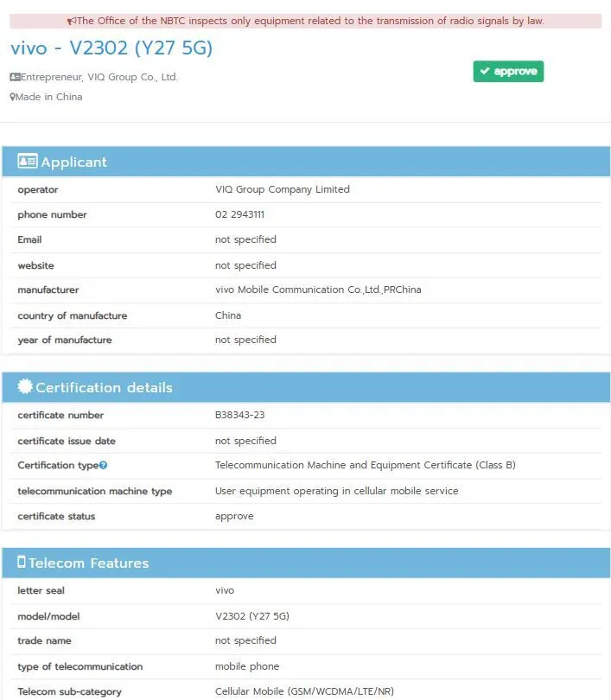
Task: Click the Certification details badge icon
Action: pos(25,386)
